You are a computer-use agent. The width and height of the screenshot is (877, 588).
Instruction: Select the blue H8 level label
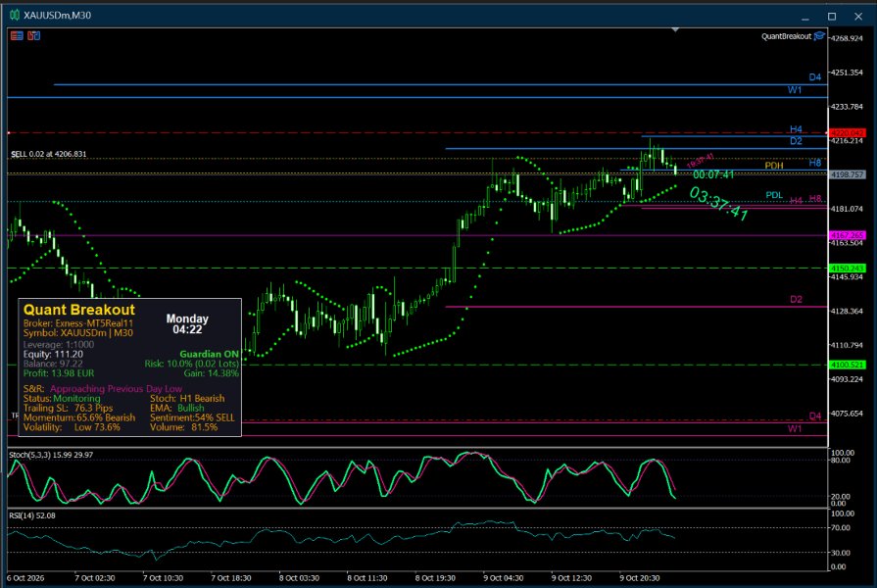tap(815, 163)
